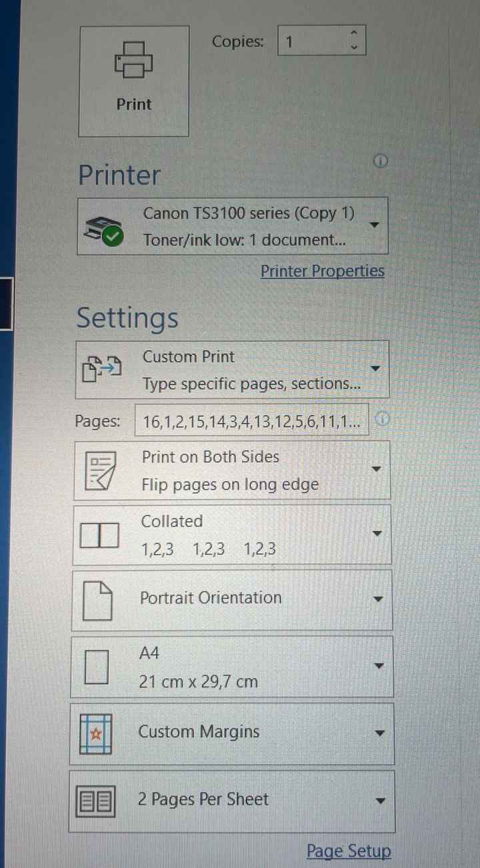Open the Page Setup link
The height and width of the screenshot is (868, 480).
pos(349,851)
